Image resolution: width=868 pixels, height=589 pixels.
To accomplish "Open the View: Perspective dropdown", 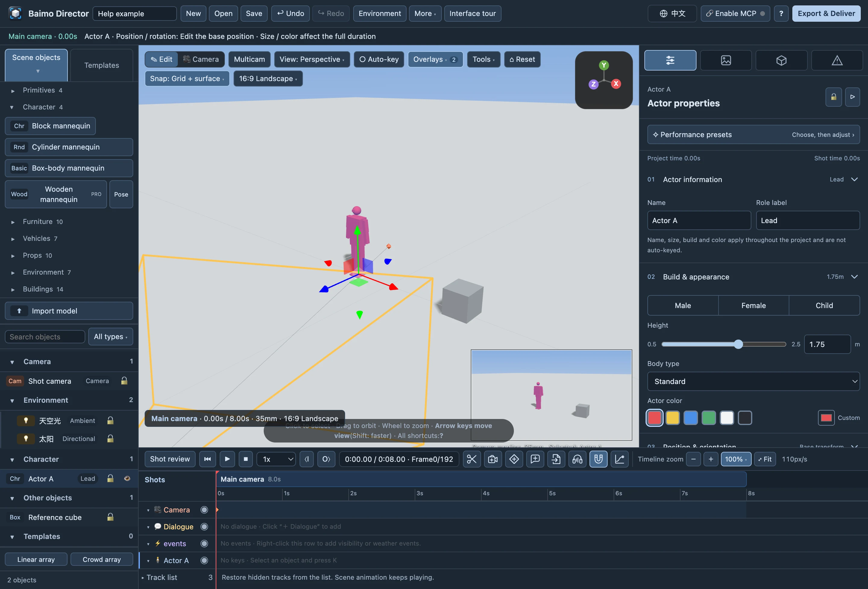I will tap(312, 59).
